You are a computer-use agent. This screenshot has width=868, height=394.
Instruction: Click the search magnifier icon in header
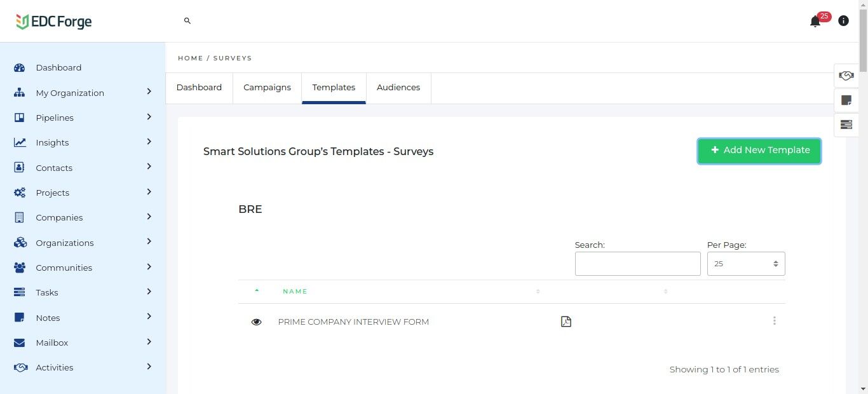(187, 21)
